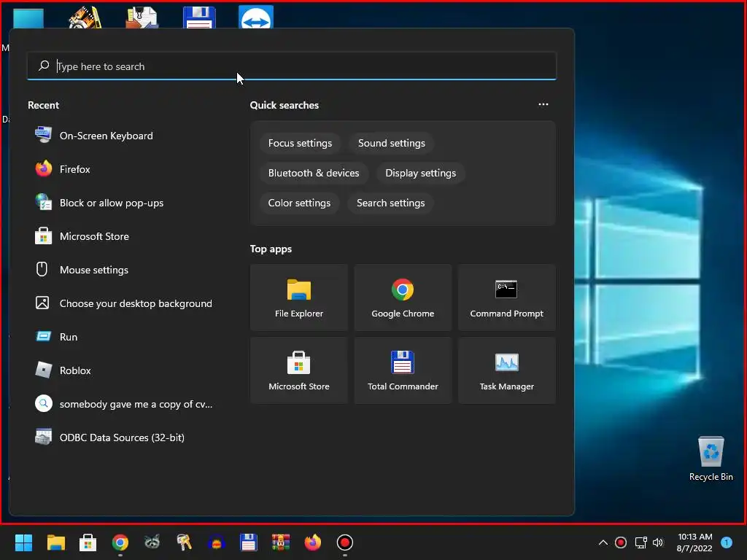This screenshot has width=747, height=560.
Task: Open volume control in system tray
Action: [x=658, y=542]
